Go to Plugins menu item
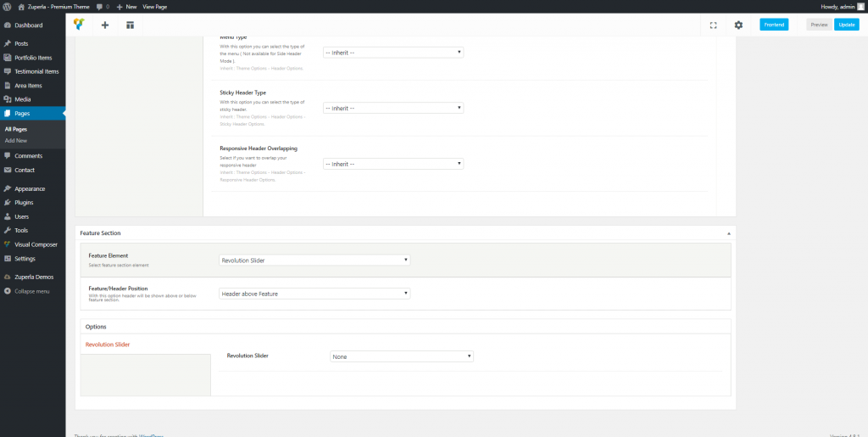Image resolution: width=868 pixels, height=437 pixels. (24, 203)
